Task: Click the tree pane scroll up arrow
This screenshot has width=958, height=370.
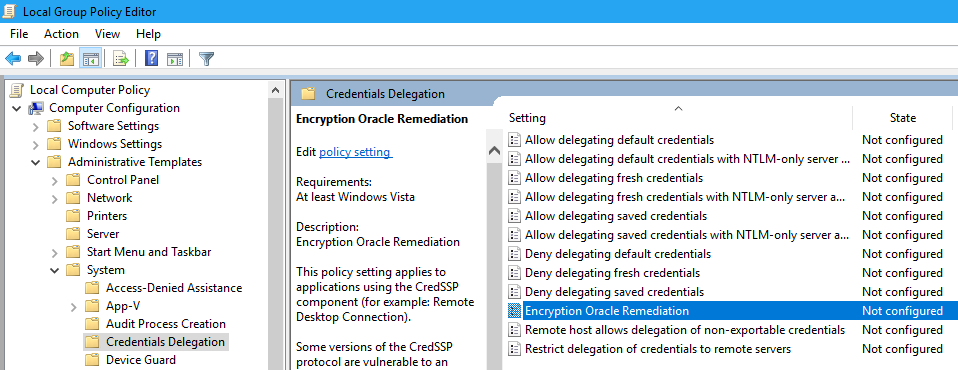Action: pos(276,91)
